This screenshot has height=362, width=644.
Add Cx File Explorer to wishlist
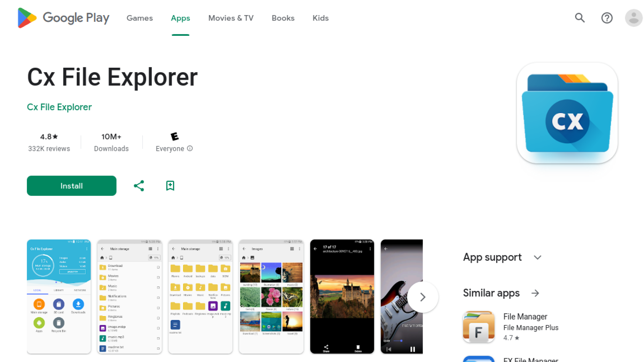click(170, 185)
